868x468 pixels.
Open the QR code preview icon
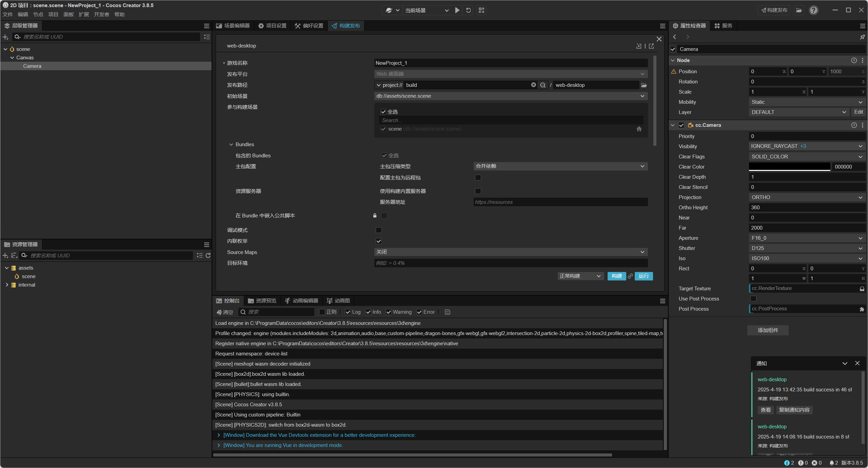tap(481, 10)
